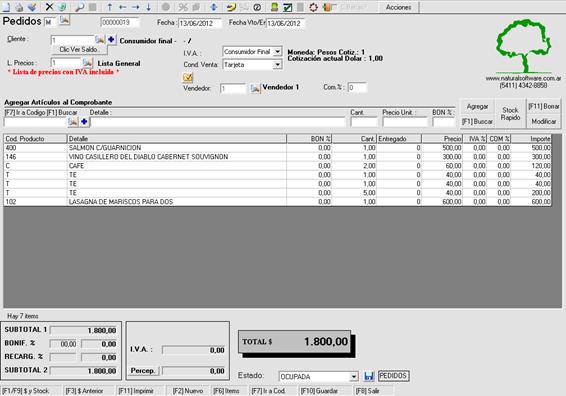Click the up arrow navigation toolbar icon
The height and width of the screenshot is (396, 566).
(110, 7)
